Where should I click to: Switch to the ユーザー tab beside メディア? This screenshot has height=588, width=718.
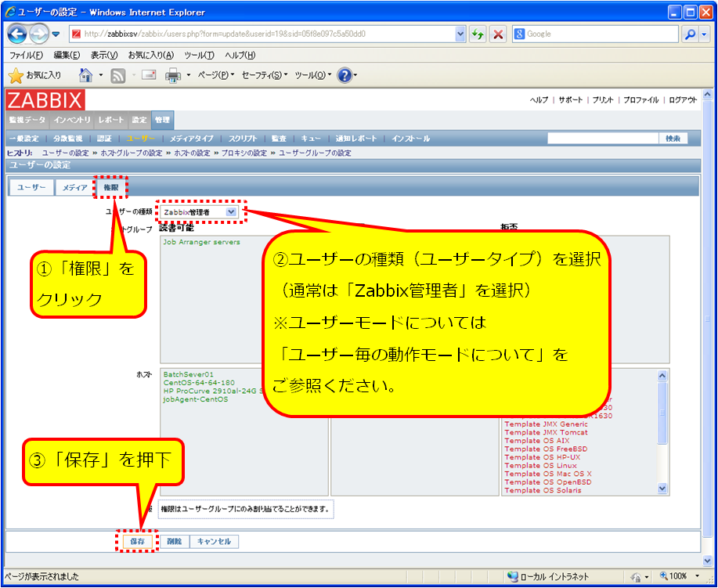(x=31, y=187)
